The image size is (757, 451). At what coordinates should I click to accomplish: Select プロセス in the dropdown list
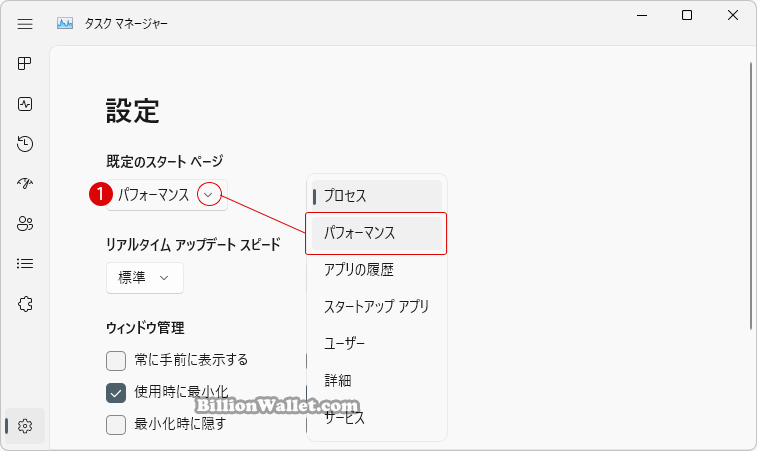coord(377,196)
